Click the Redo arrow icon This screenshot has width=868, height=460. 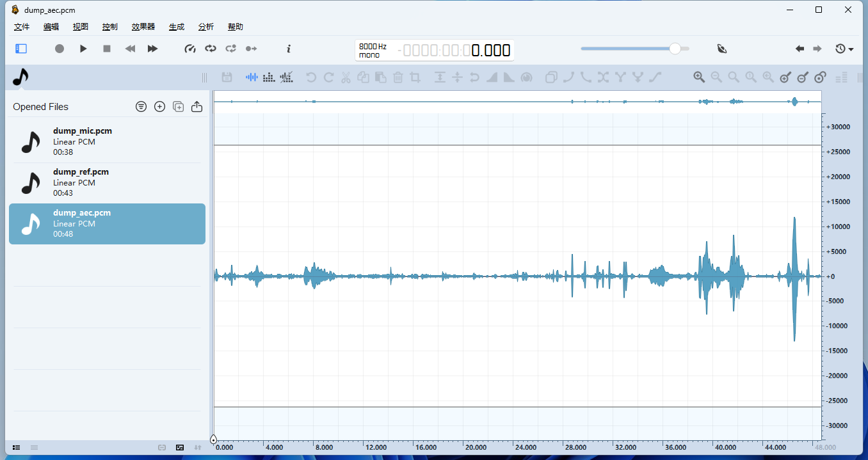point(328,77)
